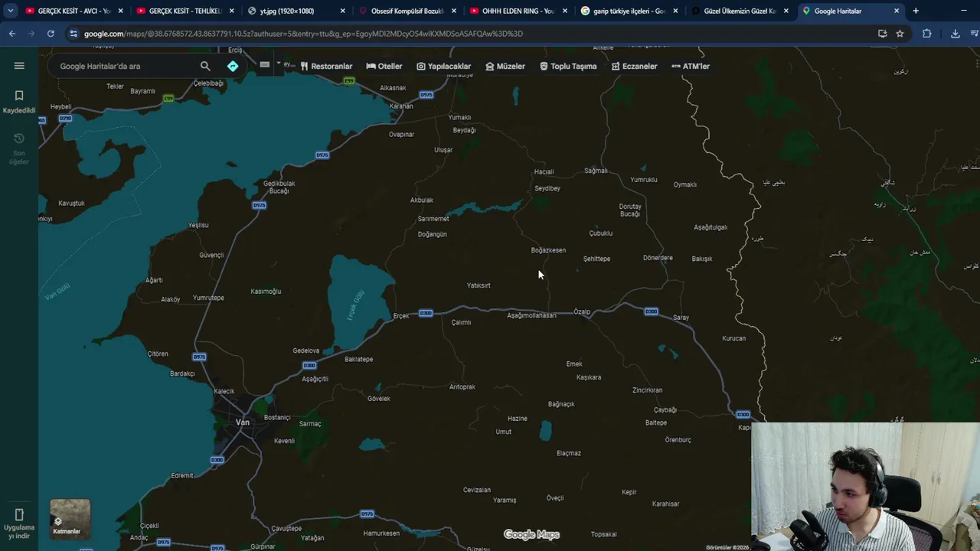Go forward in browser history
This screenshot has height=551, width=980.
coord(31,34)
